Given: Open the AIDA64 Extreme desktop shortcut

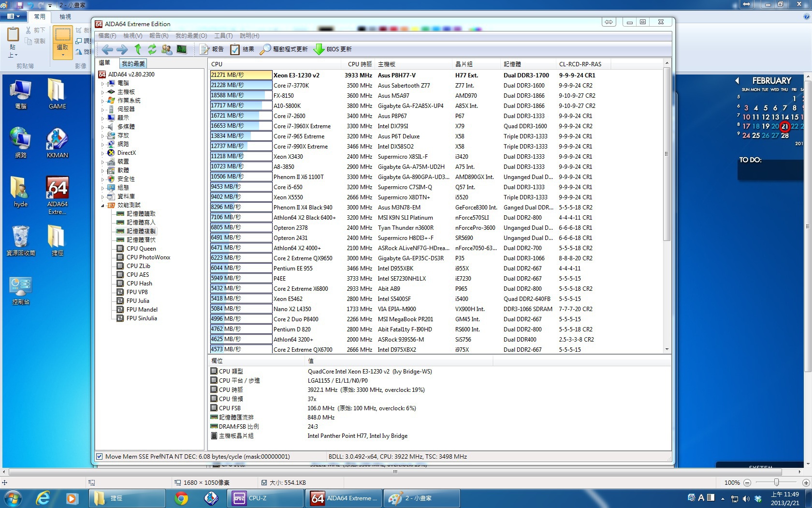Looking at the screenshot, I should [57, 195].
